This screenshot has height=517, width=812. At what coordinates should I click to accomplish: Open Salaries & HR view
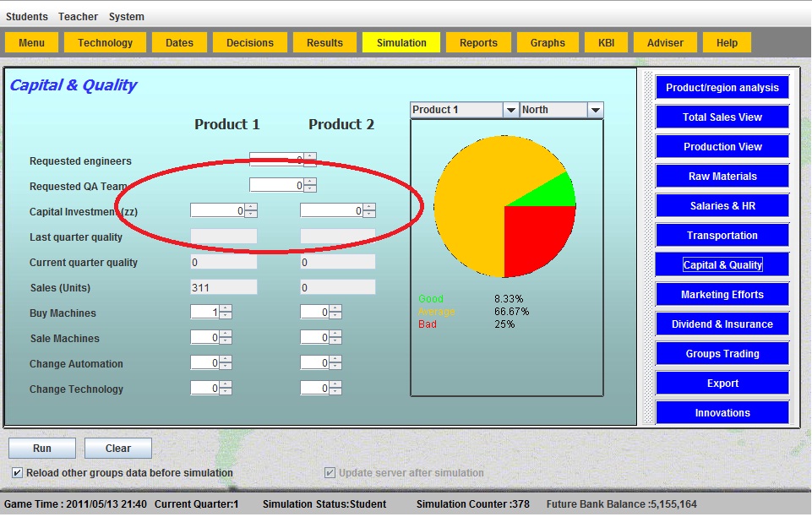click(x=722, y=206)
